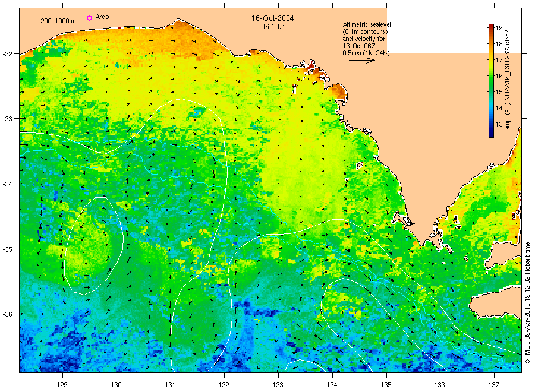Click the '200 1000m' isobath legend label
Image resolution: width=535 pixels, height=392 pixels.
pos(57,21)
